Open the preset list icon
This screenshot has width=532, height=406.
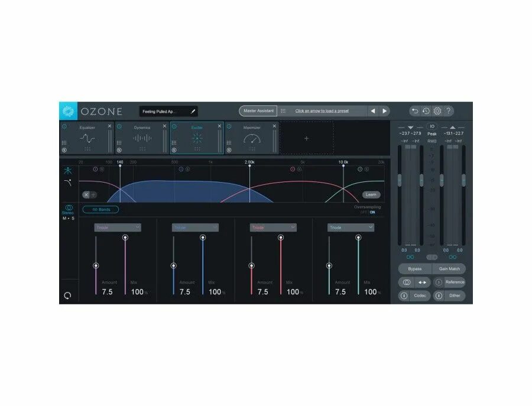283,111
